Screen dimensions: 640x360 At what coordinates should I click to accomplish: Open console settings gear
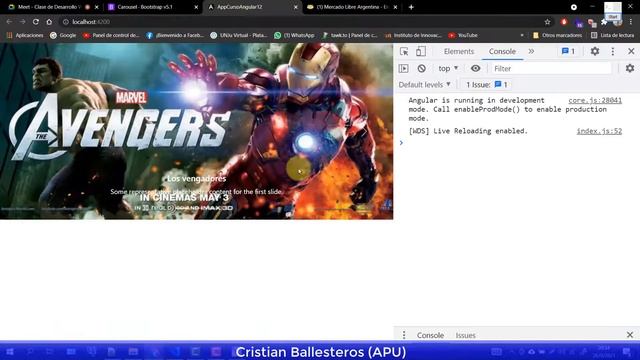click(630, 69)
